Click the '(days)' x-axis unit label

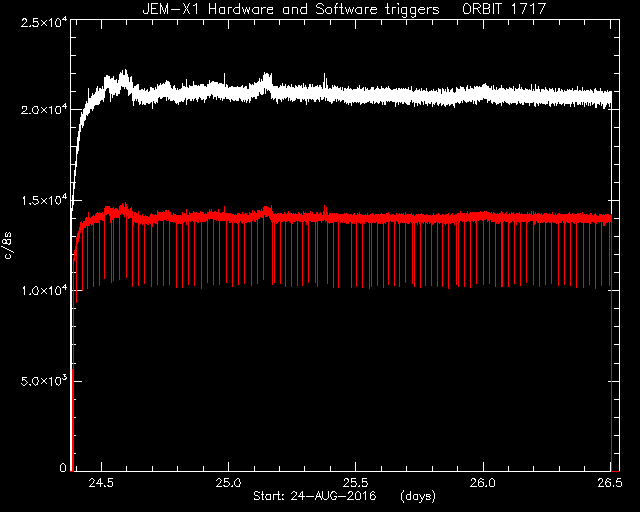click(418, 496)
